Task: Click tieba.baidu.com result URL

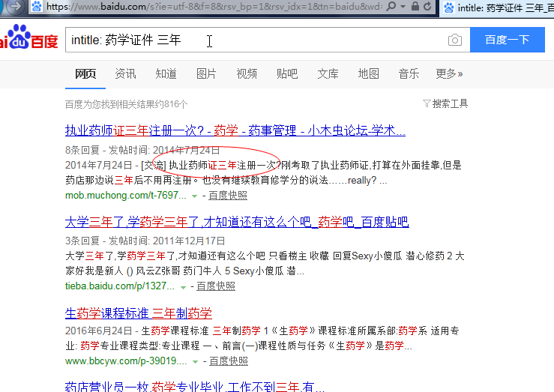Action: coord(120,286)
